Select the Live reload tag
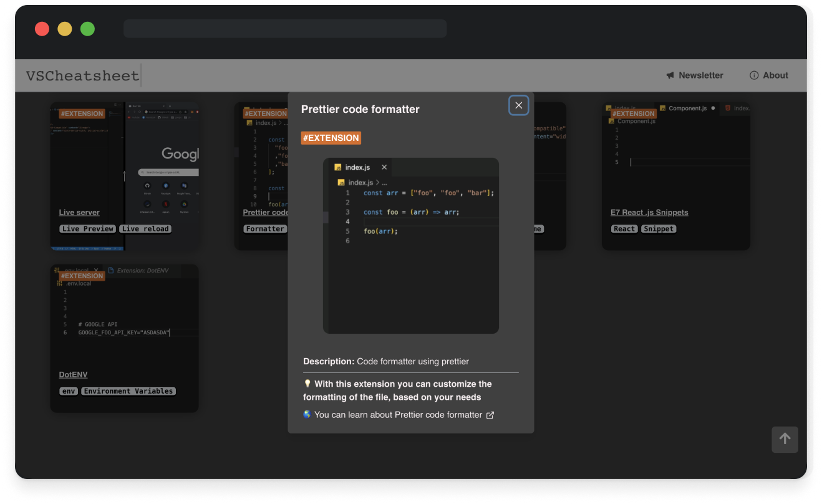Image resolution: width=822 pixels, height=504 pixels. [x=145, y=229]
